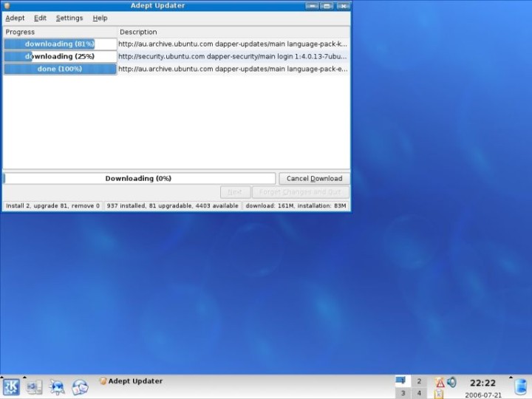Image resolution: width=532 pixels, height=399 pixels.
Task: Select the downloading 81% progress bar
Action: point(60,44)
